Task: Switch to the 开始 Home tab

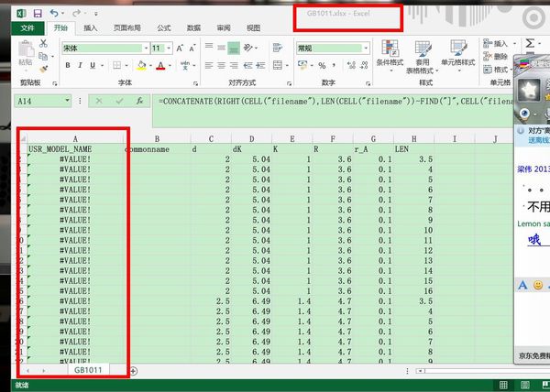Action: click(61, 28)
